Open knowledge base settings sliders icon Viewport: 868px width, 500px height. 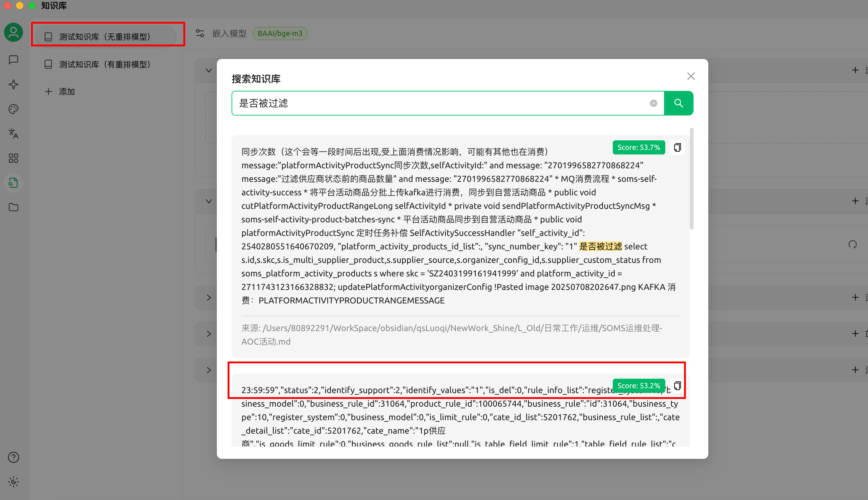(x=200, y=33)
